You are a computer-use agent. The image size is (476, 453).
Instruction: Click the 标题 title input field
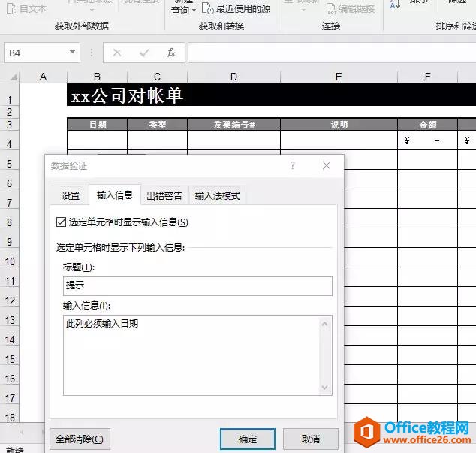point(197,286)
